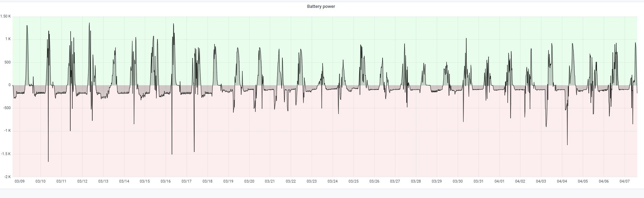This screenshot has height=198, width=644.
Task: Click the 03/25 date label
Action: pyautogui.click(x=354, y=181)
